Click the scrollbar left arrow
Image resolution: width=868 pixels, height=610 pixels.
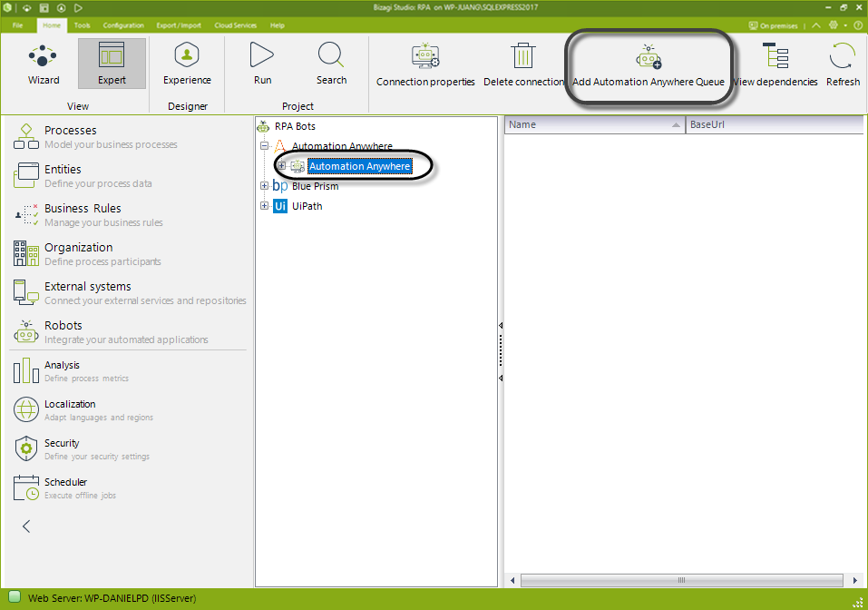click(x=512, y=580)
